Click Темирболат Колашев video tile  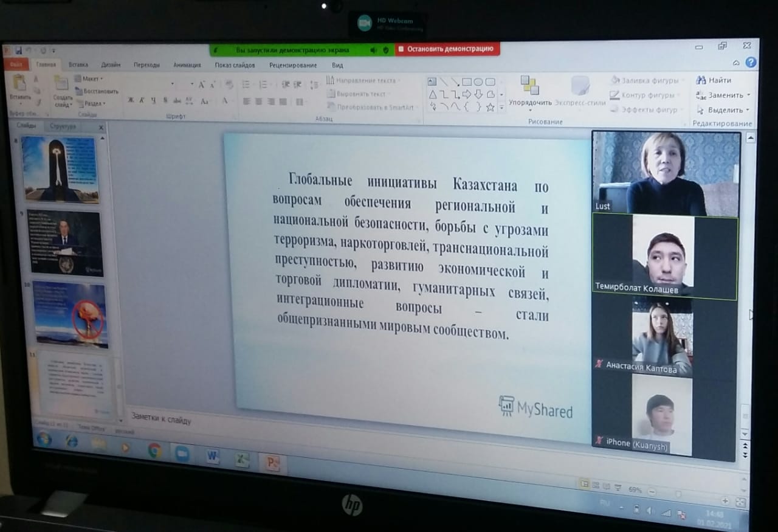[x=665, y=257]
